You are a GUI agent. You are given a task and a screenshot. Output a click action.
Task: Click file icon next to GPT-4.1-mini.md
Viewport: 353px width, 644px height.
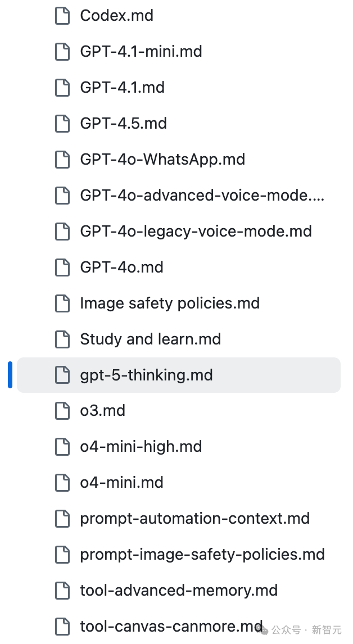(x=62, y=52)
